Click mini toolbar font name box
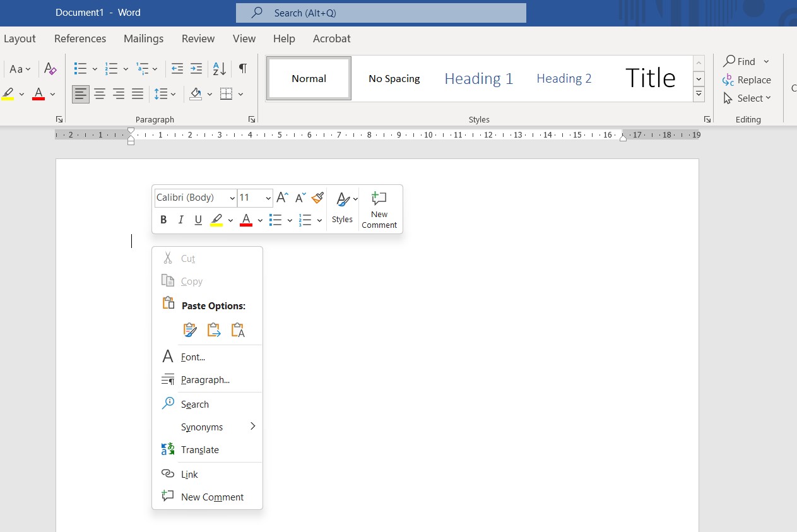Image resolution: width=797 pixels, height=532 pixels. (x=196, y=198)
